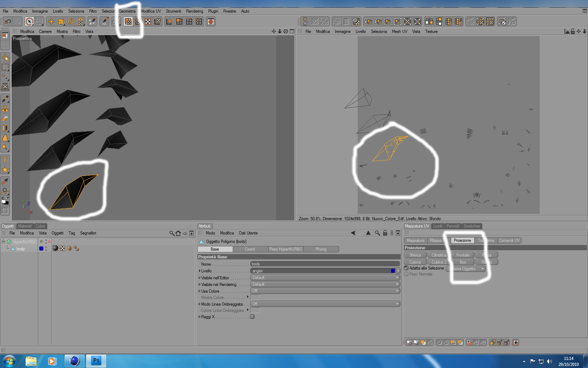
Task: Select the Eraser tool icon
Action: coord(5,118)
